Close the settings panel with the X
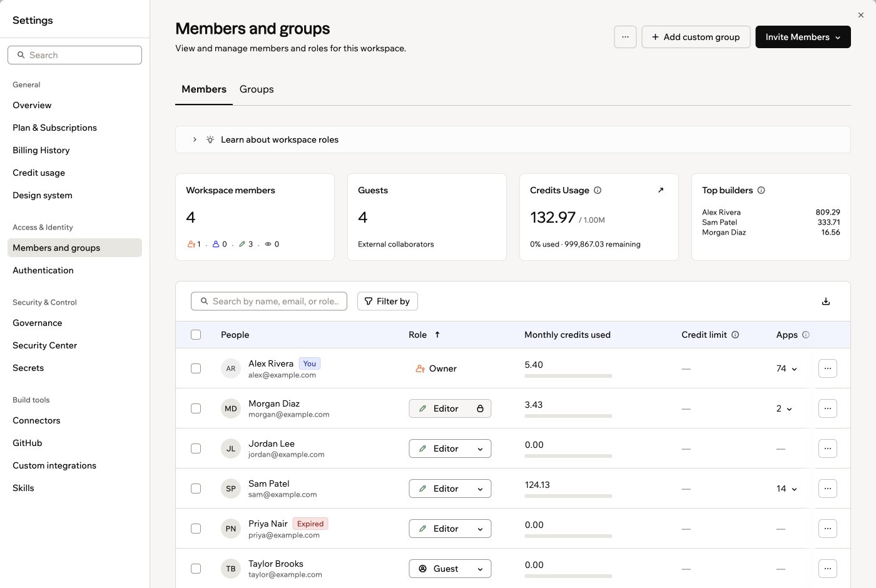This screenshot has width=876, height=588. [861, 15]
